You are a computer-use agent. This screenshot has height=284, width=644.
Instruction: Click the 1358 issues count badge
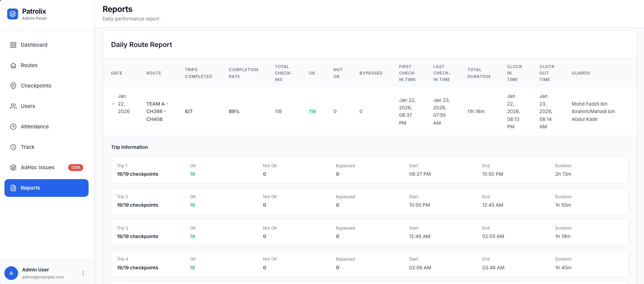click(76, 168)
